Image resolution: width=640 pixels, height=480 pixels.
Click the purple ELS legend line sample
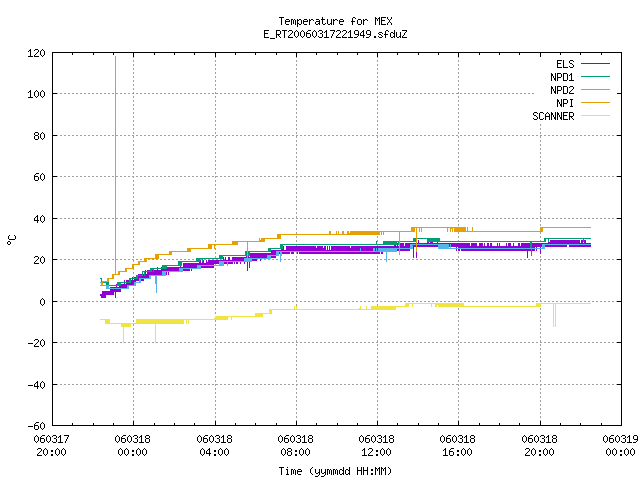click(x=595, y=64)
